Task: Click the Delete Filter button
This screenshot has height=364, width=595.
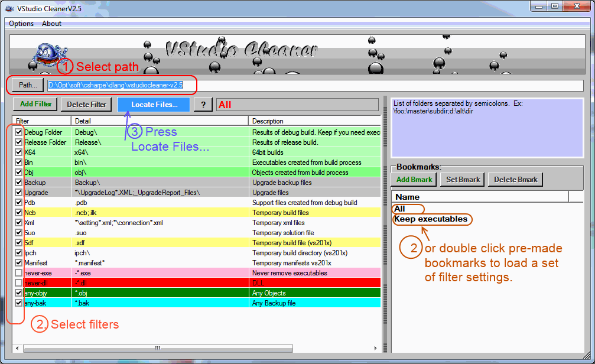Action: tap(86, 105)
